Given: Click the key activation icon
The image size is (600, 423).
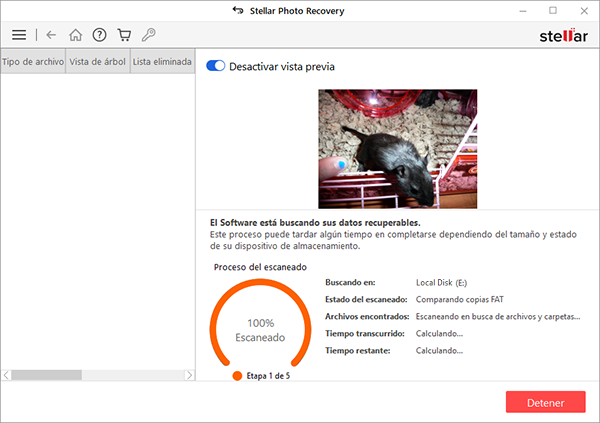Looking at the screenshot, I should [149, 35].
